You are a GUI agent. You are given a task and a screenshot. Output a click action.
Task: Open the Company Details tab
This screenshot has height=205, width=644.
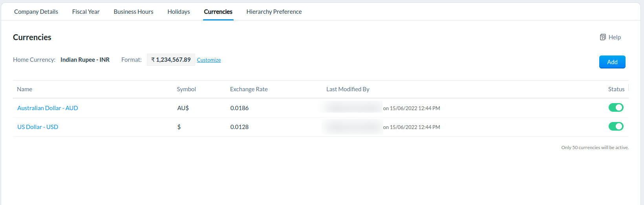[x=36, y=12]
